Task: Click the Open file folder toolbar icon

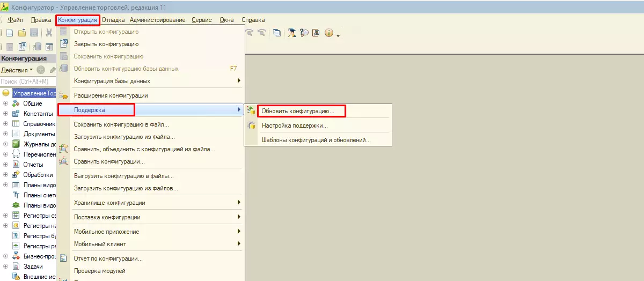Action: click(22, 33)
